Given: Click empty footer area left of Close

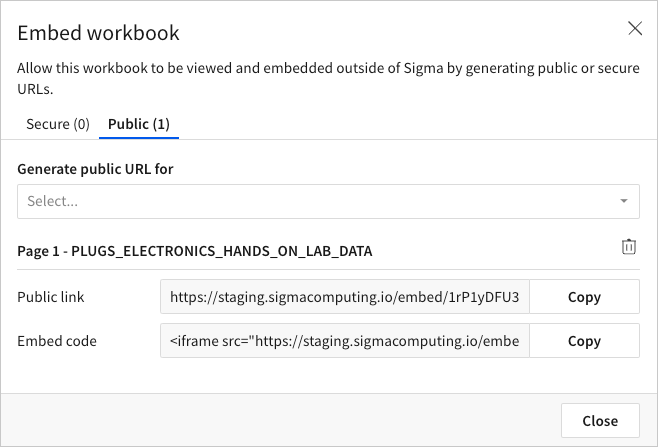Looking at the screenshot, I should pyautogui.click(x=280, y=420).
